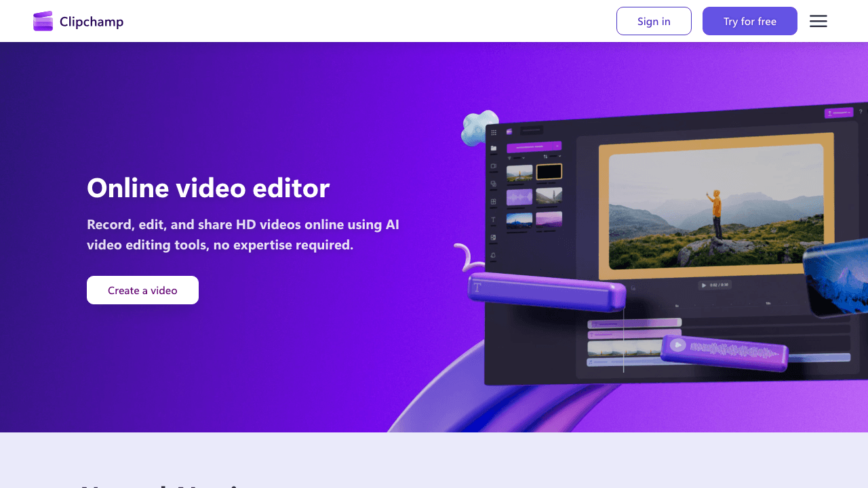Screen dimensions: 868x488
Task: Open the media folder panel in sidebar
Action: click(493, 147)
